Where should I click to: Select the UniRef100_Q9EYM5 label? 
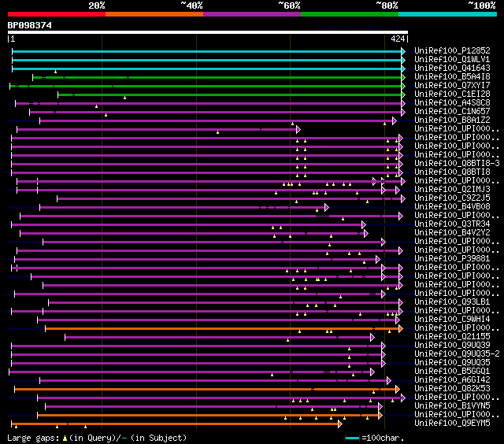pos(452,424)
